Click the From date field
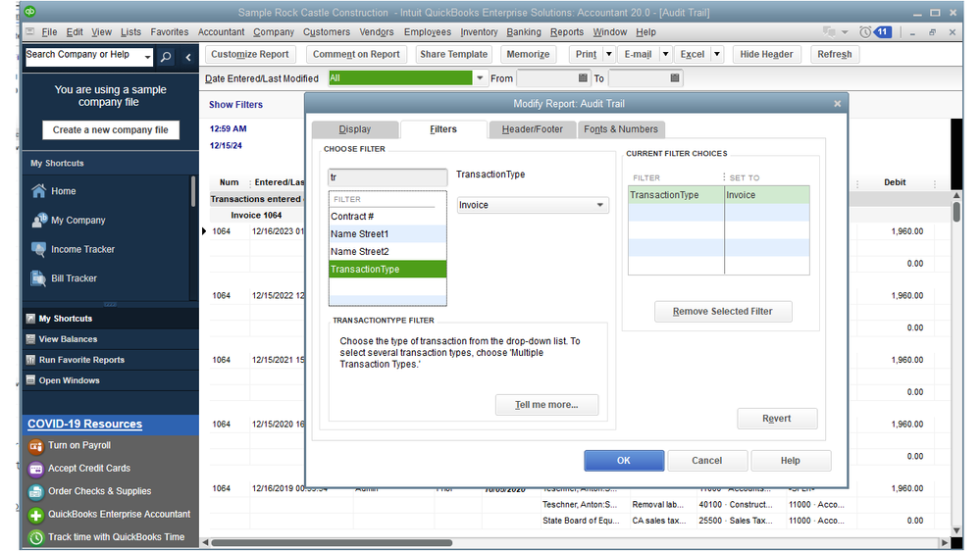Screen dimensions: 980x551 coord(546,78)
